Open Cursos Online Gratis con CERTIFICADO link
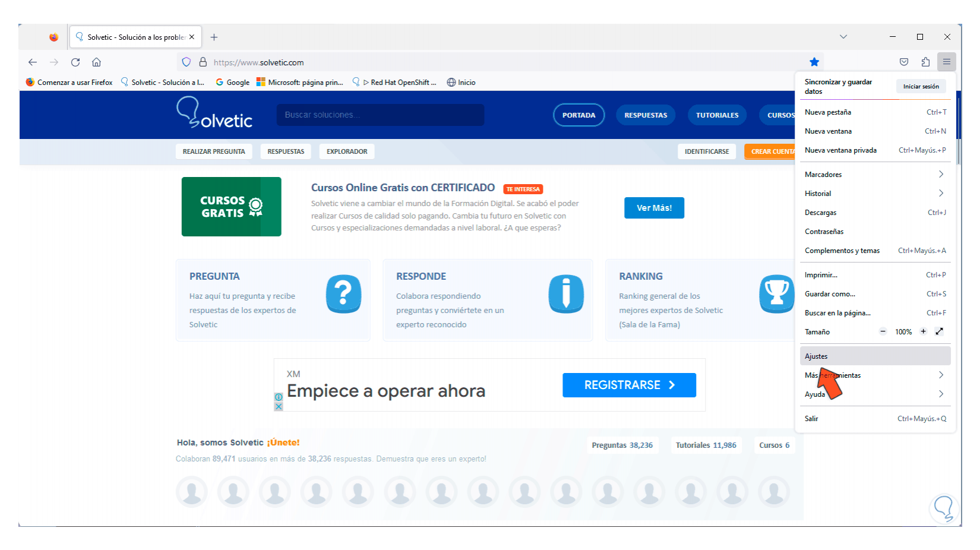The image size is (980, 550). tap(403, 188)
